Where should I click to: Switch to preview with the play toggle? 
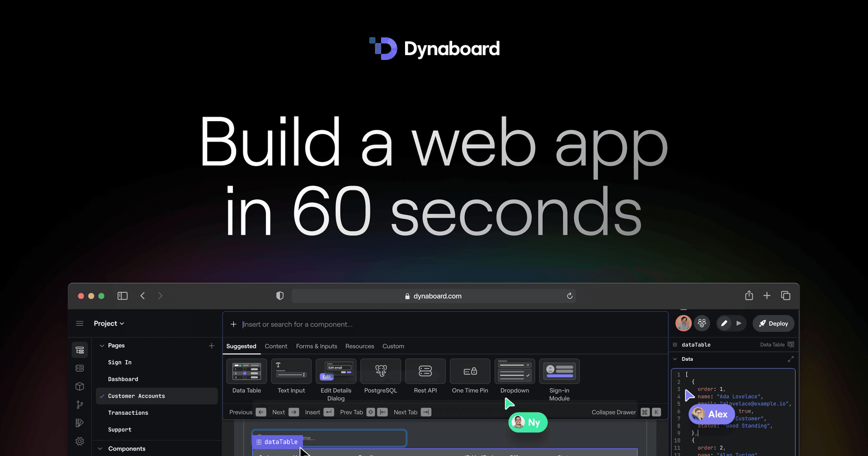coord(739,323)
